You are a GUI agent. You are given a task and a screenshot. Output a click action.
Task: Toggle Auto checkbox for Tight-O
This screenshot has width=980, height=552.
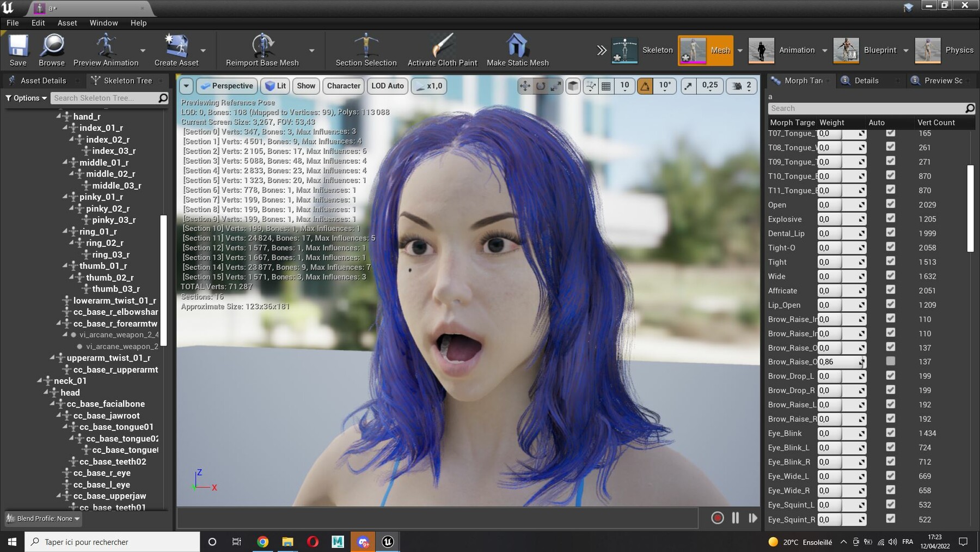click(891, 247)
